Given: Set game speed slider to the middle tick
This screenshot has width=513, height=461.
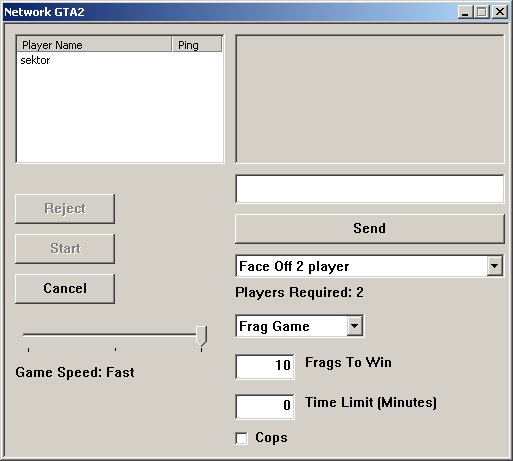Looking at the screenshot, I should (115, 335).
